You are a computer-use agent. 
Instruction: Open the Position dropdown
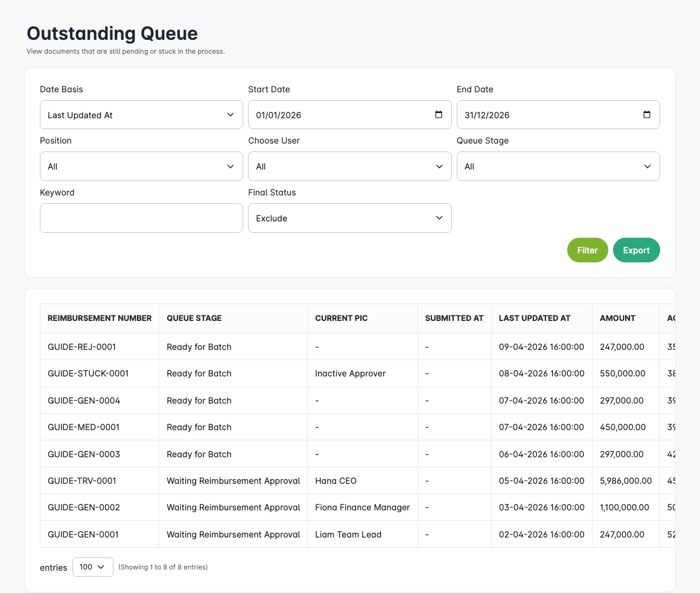click(141, 166)
